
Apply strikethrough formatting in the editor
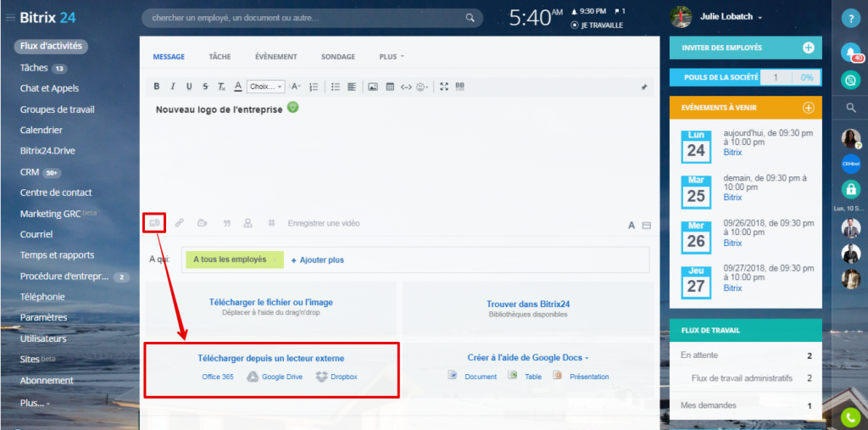pos(205,87)
